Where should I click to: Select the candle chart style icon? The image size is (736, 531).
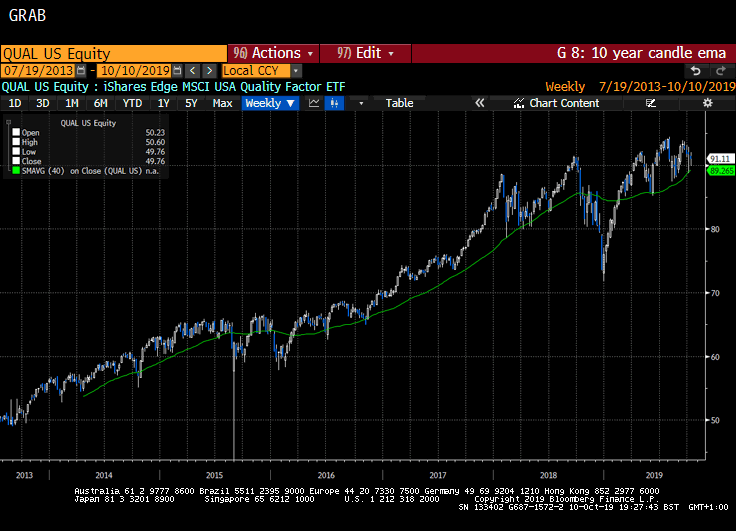(x=334, y=103)
